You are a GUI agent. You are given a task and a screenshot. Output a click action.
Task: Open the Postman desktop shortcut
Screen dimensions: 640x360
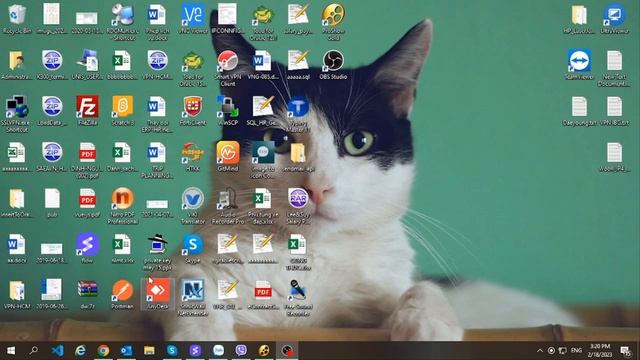pyautogui.click(x=122, y=294)
